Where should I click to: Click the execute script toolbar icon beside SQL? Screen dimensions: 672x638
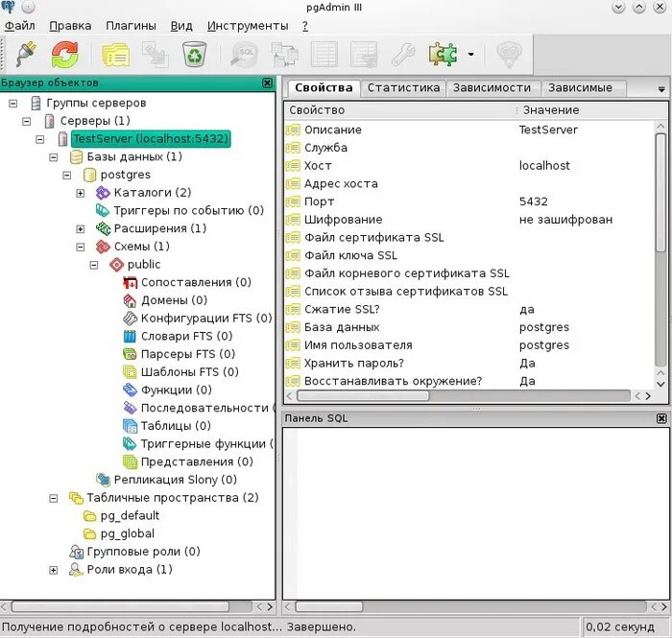tap(284, 55)
